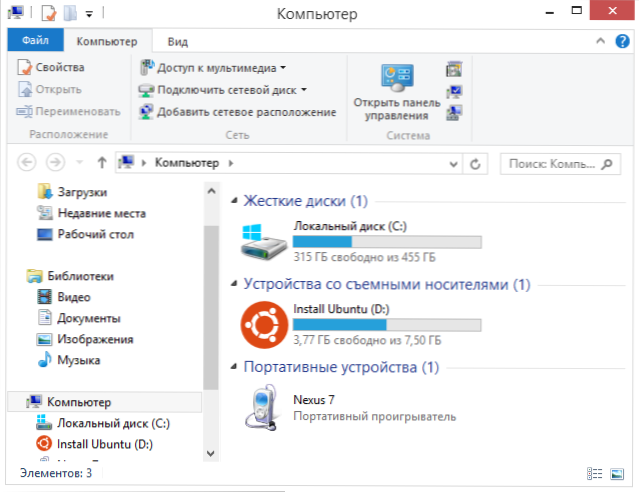Click Элементов: 3 status text
This screenshot has height=492, width=639.
pos(56,473)
